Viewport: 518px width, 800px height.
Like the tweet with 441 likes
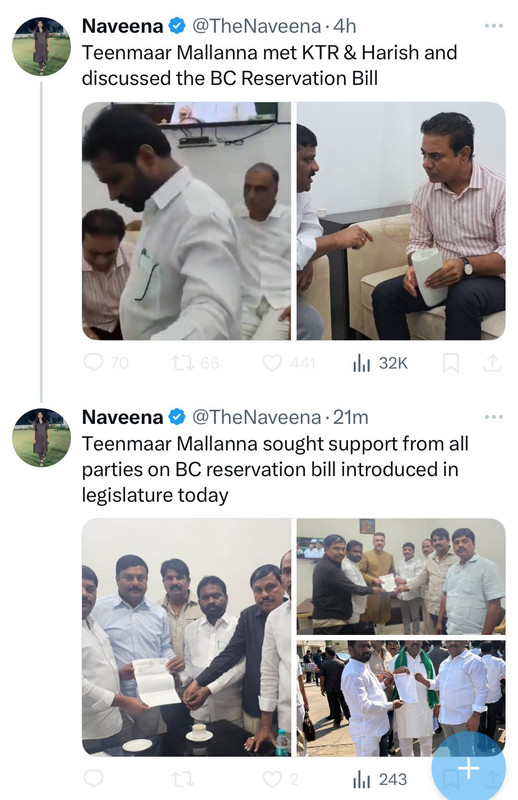288,363
